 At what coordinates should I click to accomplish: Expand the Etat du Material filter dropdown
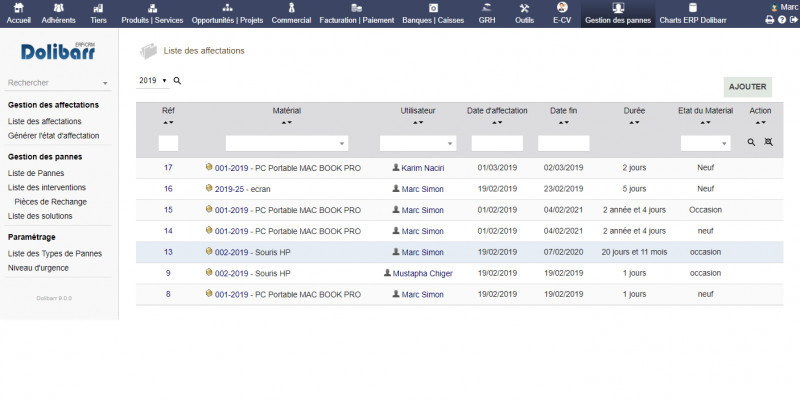point(705,143)
